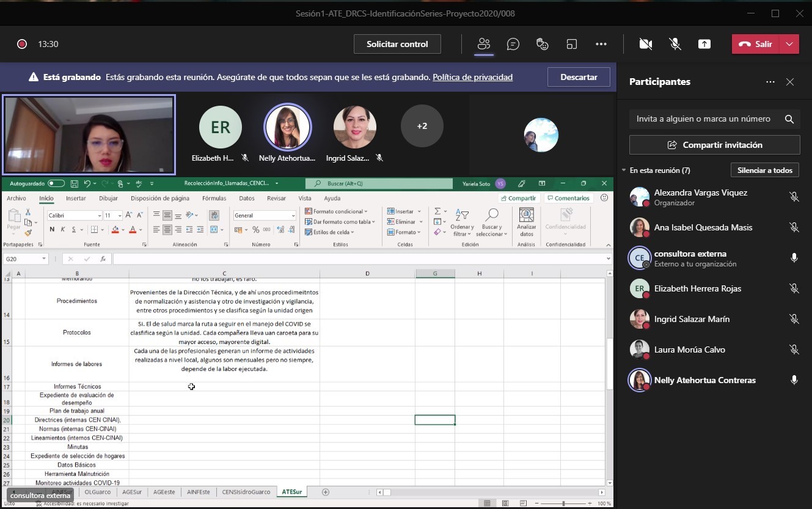
Task: Open participants panel more options ellipsis
Action: point(770,82)
